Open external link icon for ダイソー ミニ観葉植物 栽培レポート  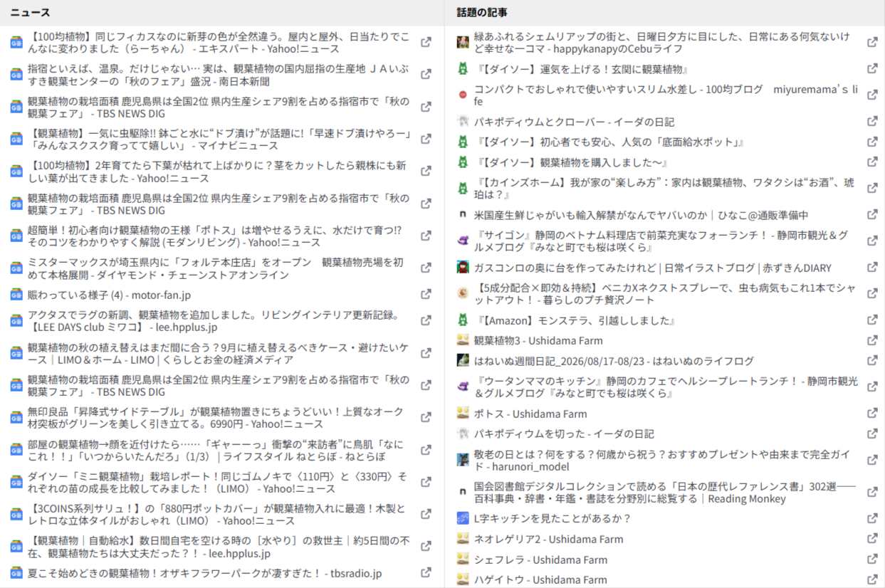pos(426,482)
